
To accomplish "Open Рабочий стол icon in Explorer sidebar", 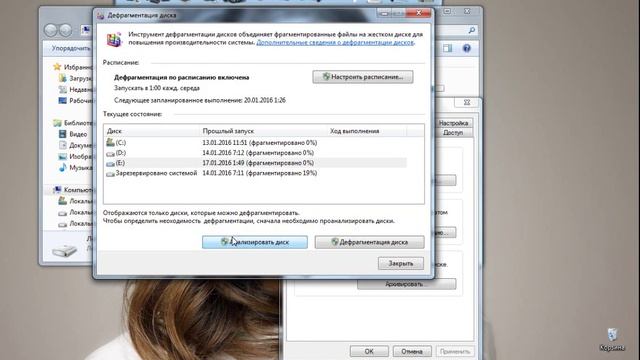I will pos(62,100).
